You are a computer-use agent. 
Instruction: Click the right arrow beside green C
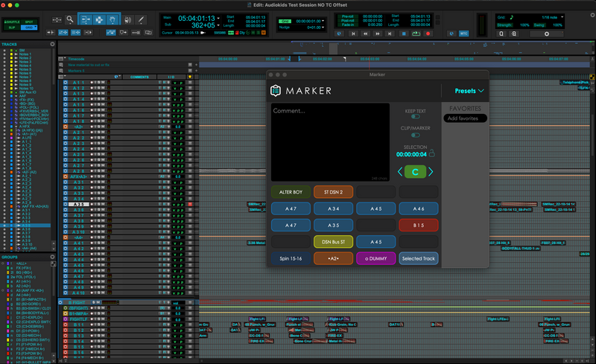[431, 172]
